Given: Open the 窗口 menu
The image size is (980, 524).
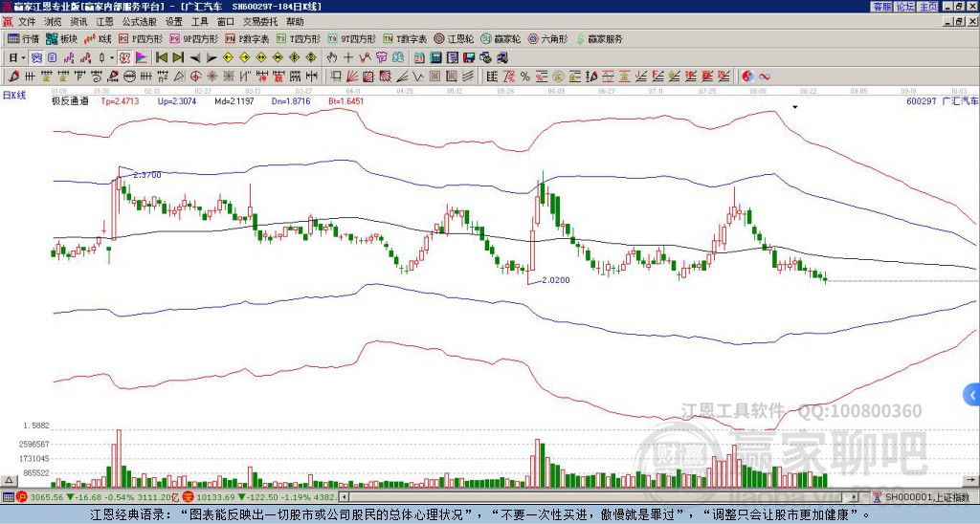Looking at the screenshot, I should (x=226, y=22).
